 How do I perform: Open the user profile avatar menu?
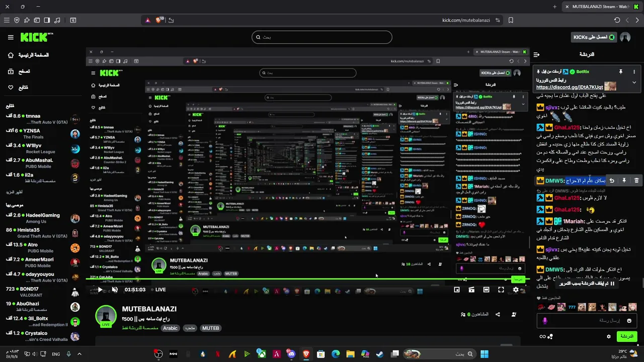tap(625, 37)
